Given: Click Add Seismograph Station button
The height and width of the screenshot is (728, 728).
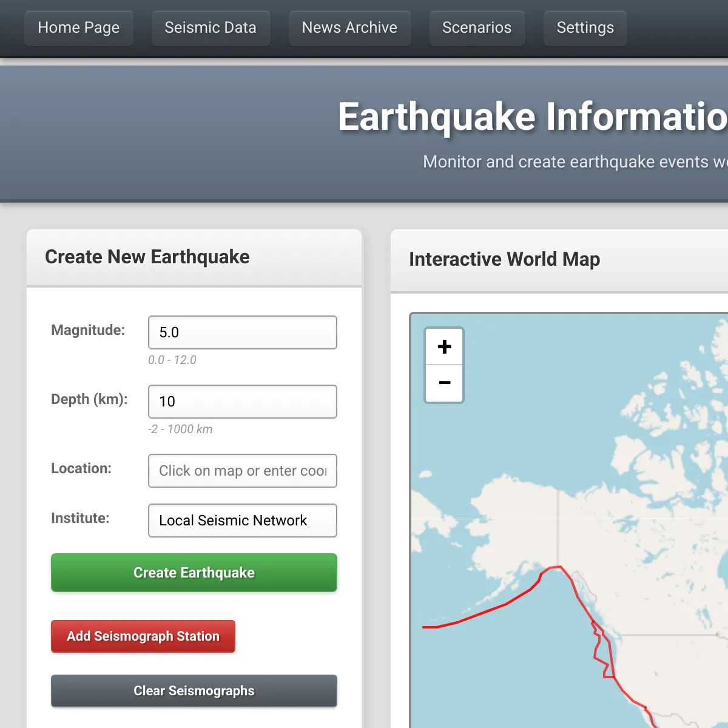Looking at the screenshot, I should point(143,636).
